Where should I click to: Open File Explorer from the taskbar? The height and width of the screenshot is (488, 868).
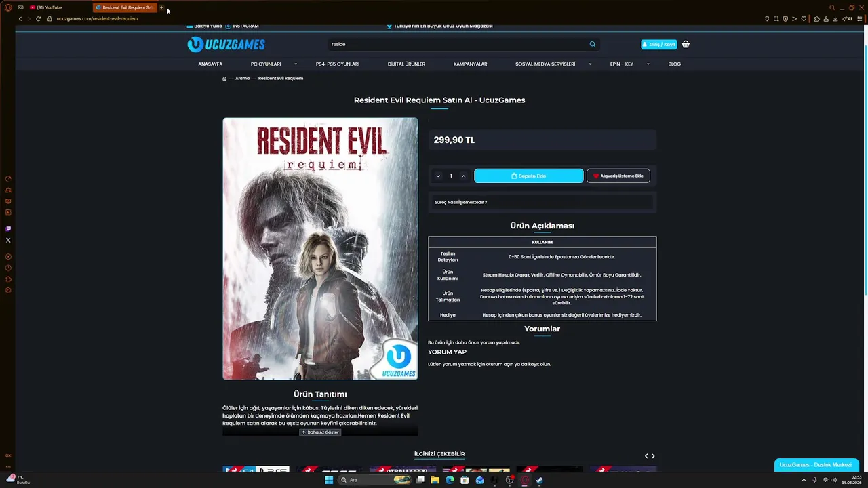click(435, 480)
